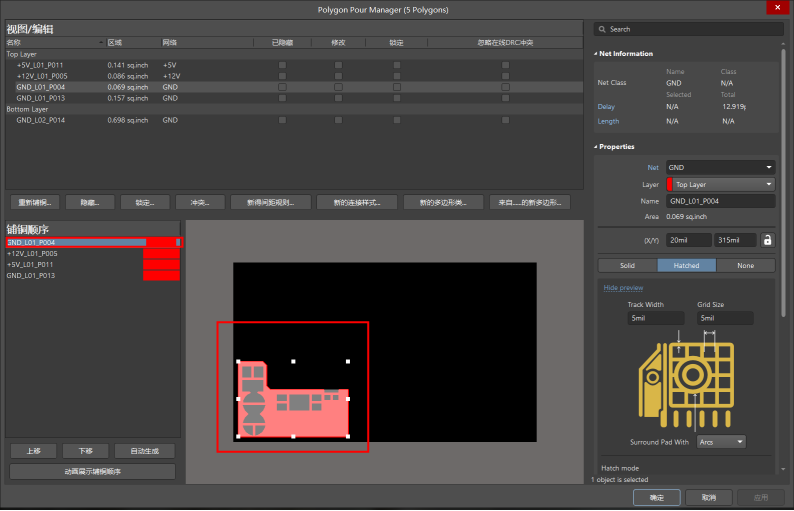Image resolution: width=794 pixels, height=511 pixels.
Task: Collapse the Net Information section
Action: click(595, 54)
